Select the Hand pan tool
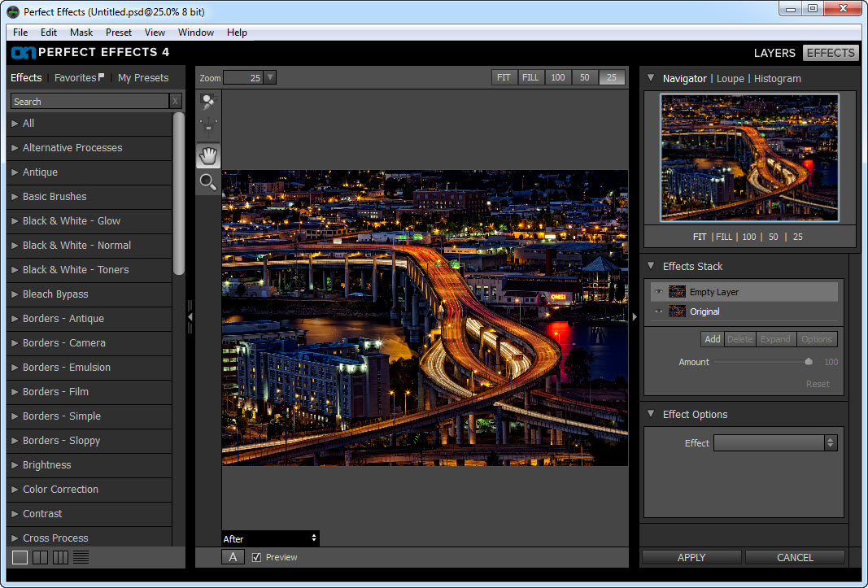Screen dimensions: 868x588 coord(208,156)
